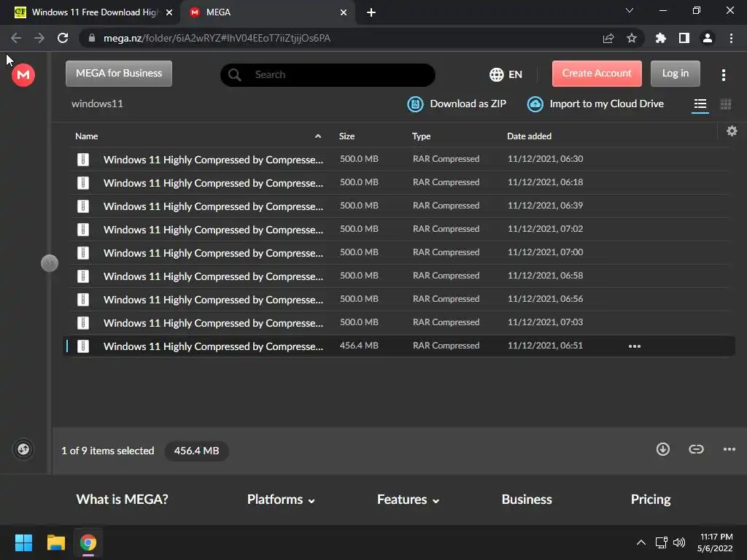Expand the Features footer menu
The width and height of the screenshot is (747, 560).
coord(408,499)
